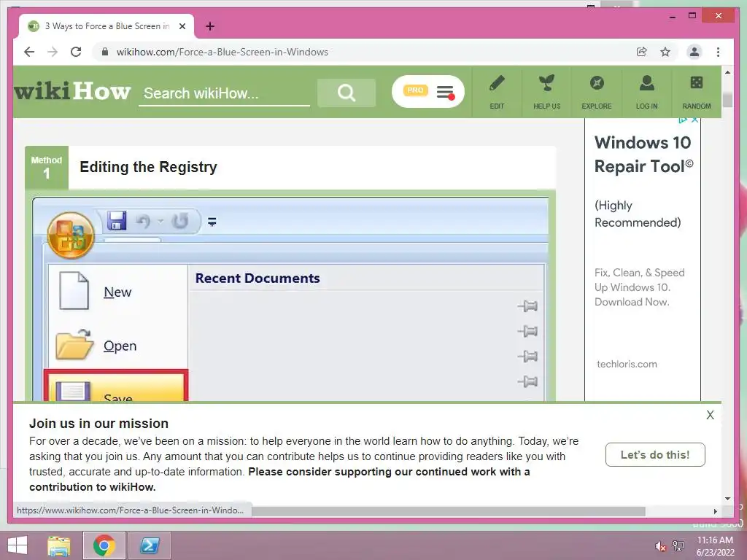The image size is (747, 560).
Task: Open PowerShell from taskbar
Action: click(x=150, y=545)
